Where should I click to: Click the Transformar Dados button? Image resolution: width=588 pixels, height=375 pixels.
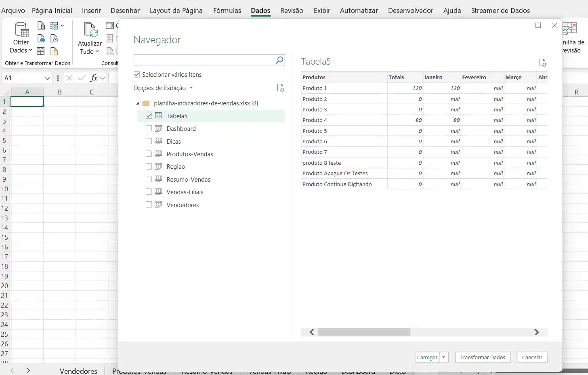tap(483, 357)
